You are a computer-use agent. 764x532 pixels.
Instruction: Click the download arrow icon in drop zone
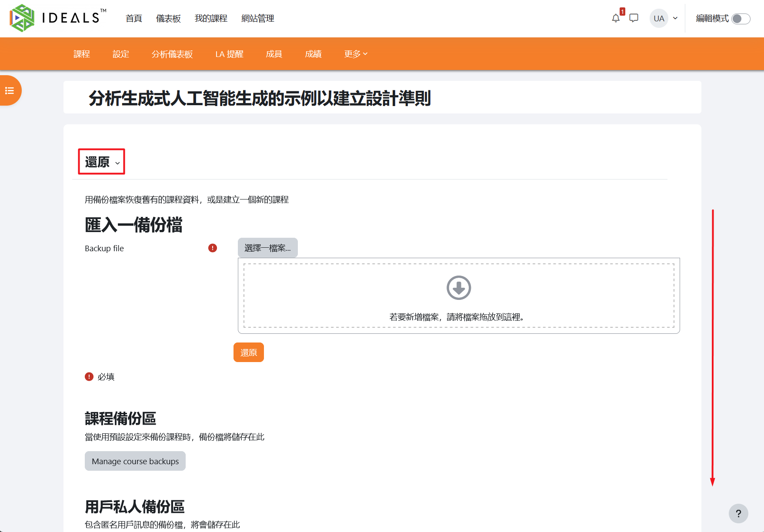coord(459,288)
